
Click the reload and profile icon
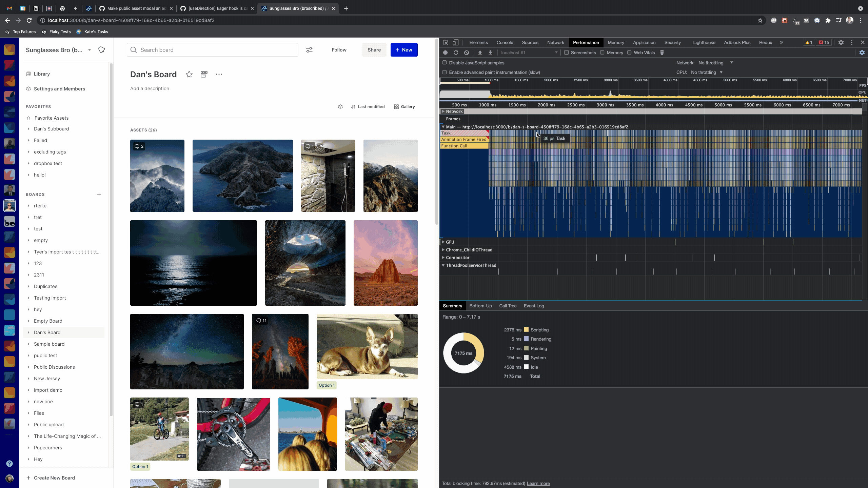tap(456, 53)
